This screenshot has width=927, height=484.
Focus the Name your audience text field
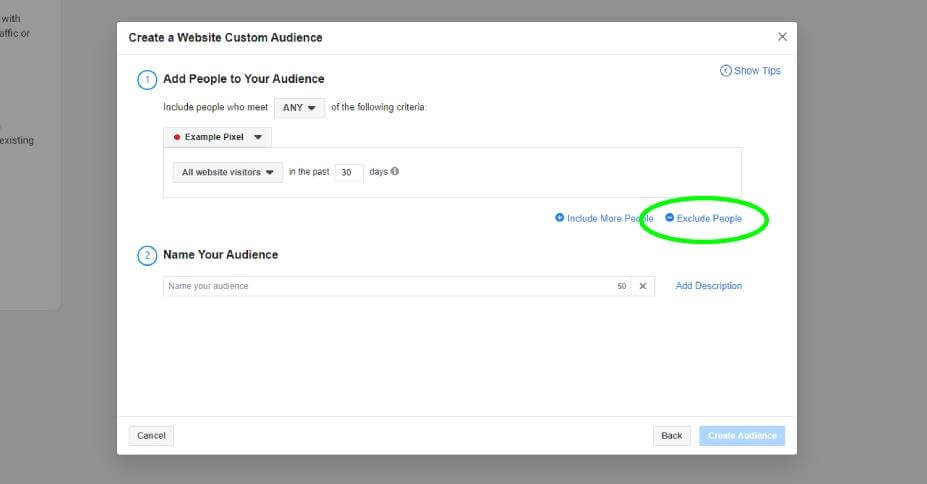[388, 286]
